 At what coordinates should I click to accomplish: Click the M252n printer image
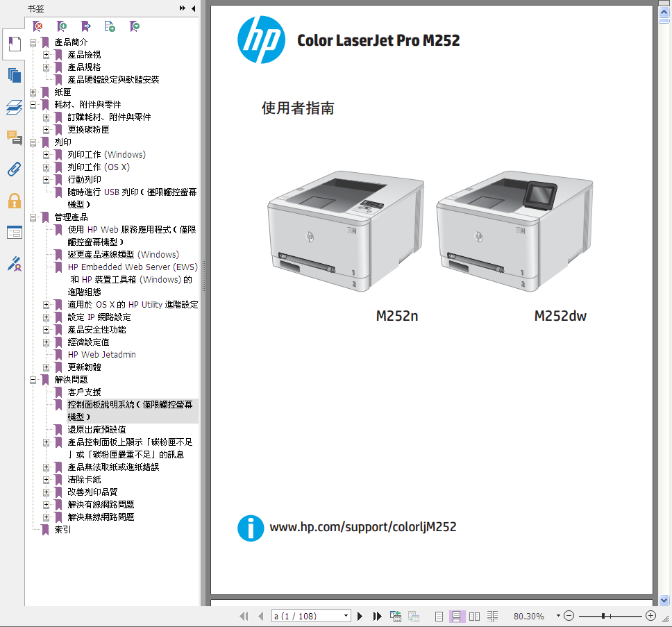(346, 231)
